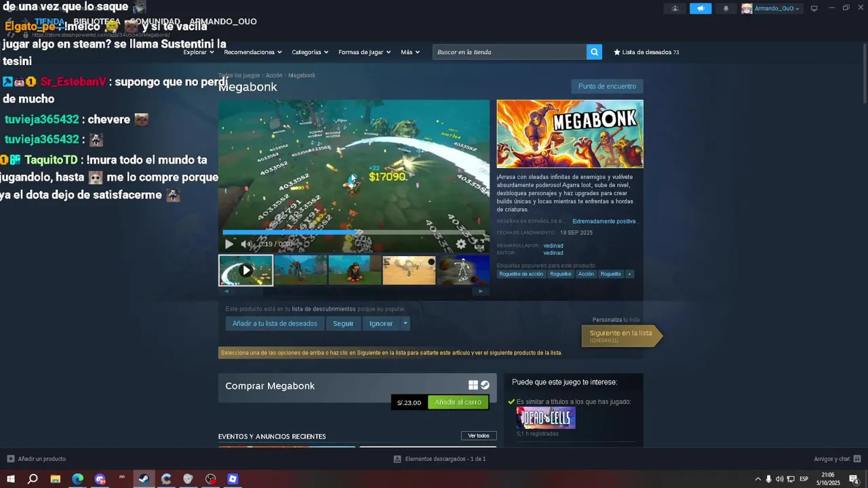Click Añadir a tu lista de deseados
Image resolution: width=868 pixels, height=488 pixels.
point(275,323)
